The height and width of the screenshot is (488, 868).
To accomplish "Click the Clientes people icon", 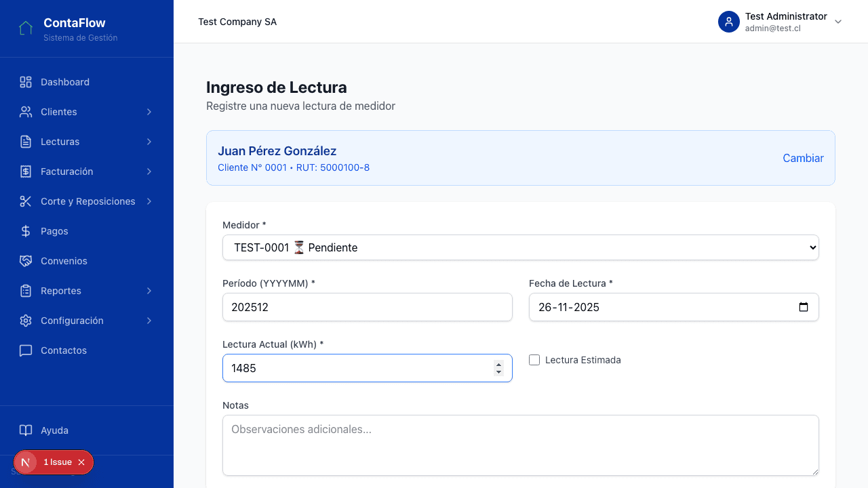I will coord(26,112).
